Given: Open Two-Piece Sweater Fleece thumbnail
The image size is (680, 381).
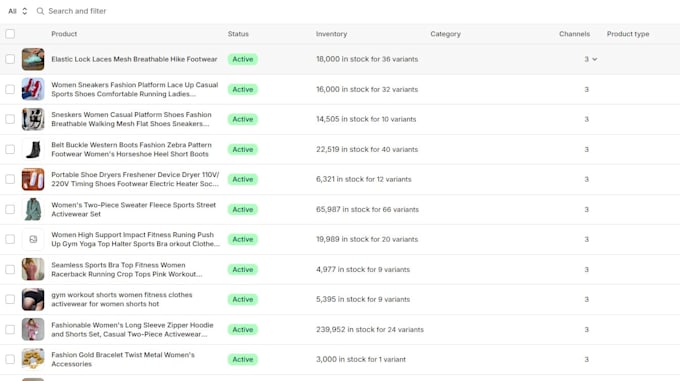Looking at the screenshot, I should click(33, 209).
